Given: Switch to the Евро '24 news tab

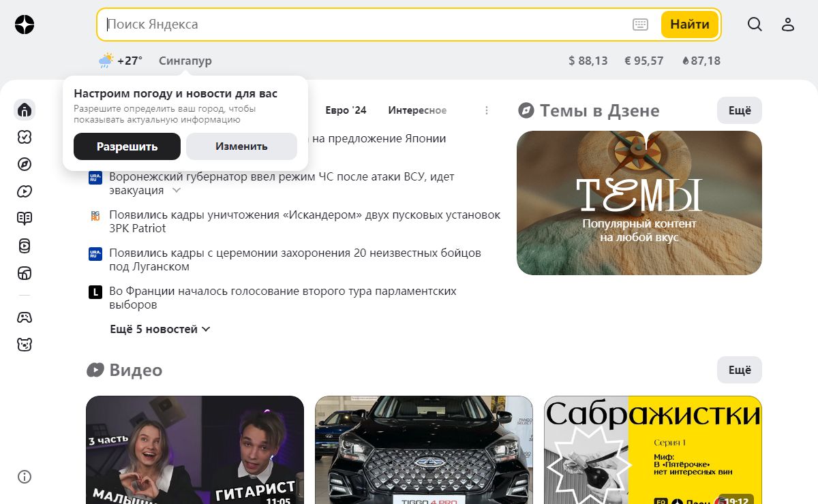Looking at the screenshot, I should pos(346,110).
